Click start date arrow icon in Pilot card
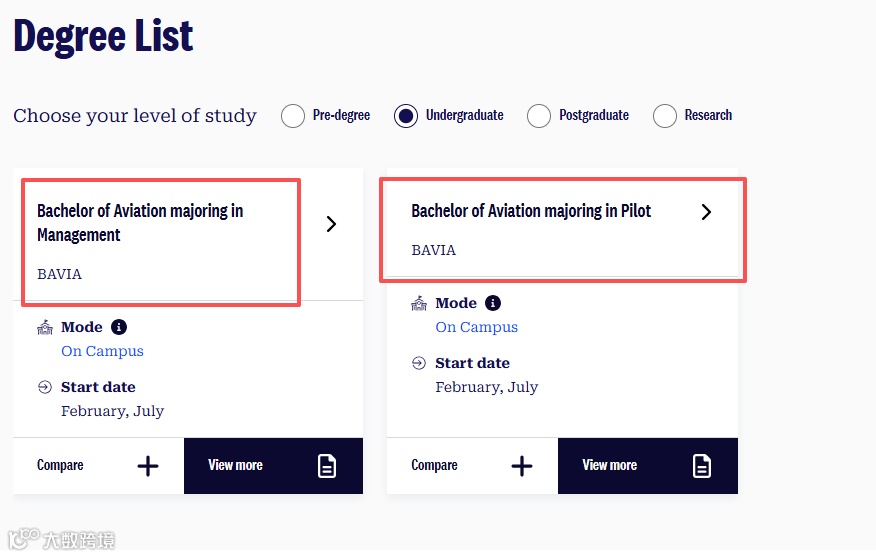The image size is (876, 557). click(419, 363)
